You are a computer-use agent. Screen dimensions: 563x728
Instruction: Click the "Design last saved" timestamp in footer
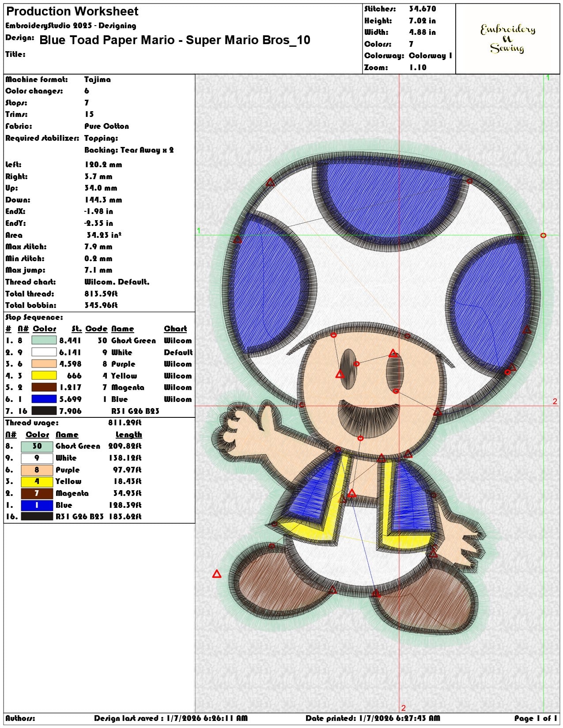click(x=171, y=718)
